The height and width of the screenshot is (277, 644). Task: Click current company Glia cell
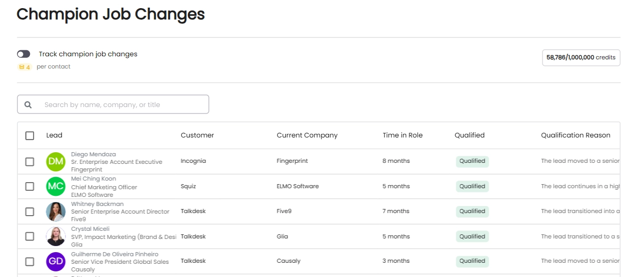282,236
